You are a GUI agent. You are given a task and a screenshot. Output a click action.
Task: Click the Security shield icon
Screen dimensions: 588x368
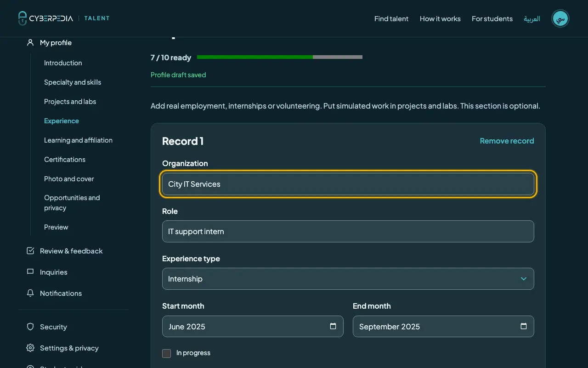point(30,327)
